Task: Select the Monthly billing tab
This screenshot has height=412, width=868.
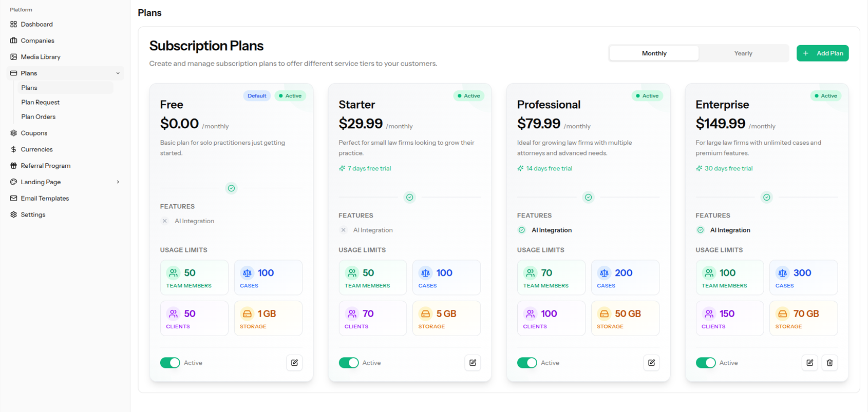Action: click(654, 53)
